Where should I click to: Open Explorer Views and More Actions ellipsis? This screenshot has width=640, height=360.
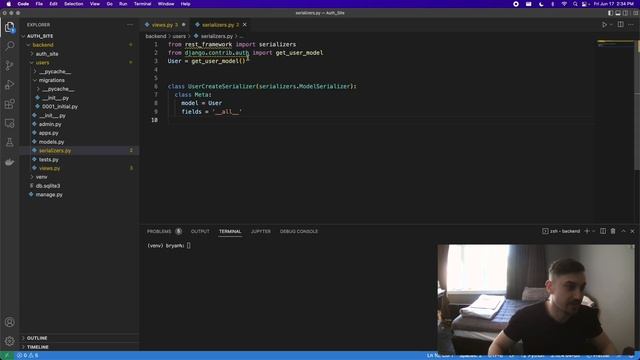click(130, 25)
